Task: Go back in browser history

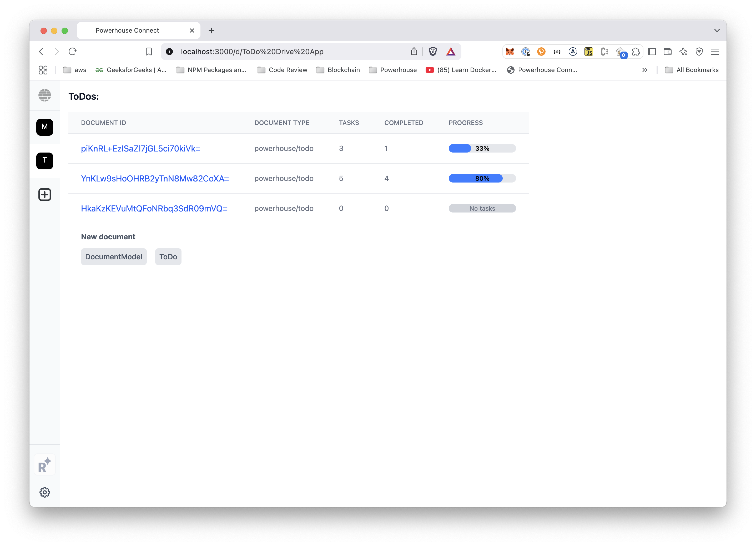Action: coord(41,51)
